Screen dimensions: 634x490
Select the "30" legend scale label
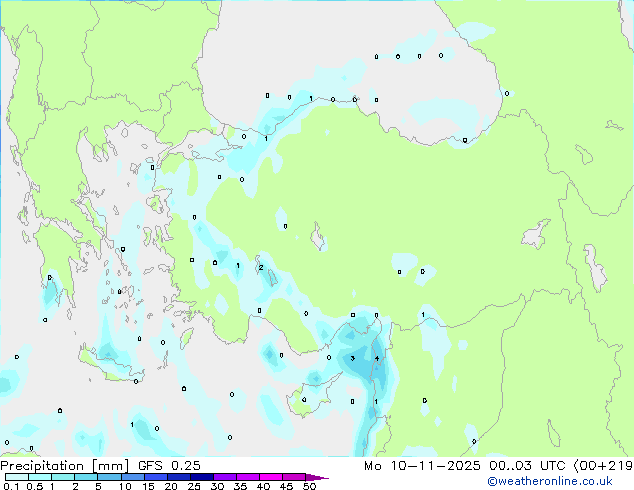click(x=218, y=486)
